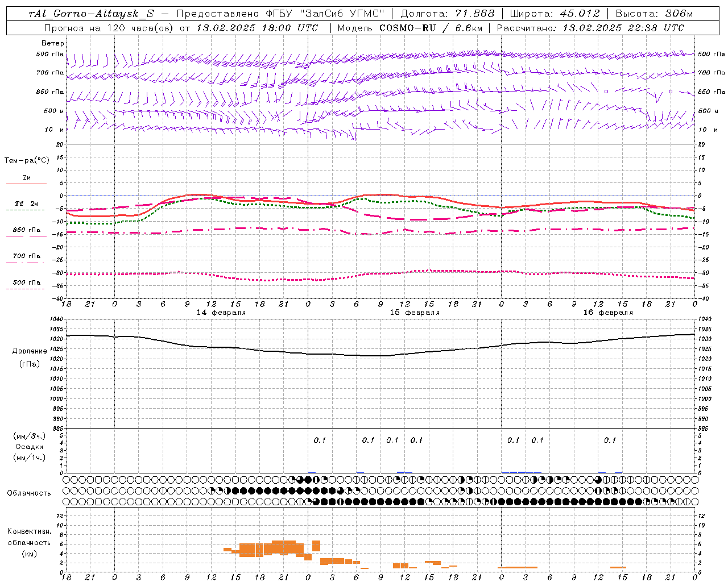Viewport: 728px width, 582px height.
Task: Click the Осадки panel label
Action: pyautogui.click(x=30, y=447)
